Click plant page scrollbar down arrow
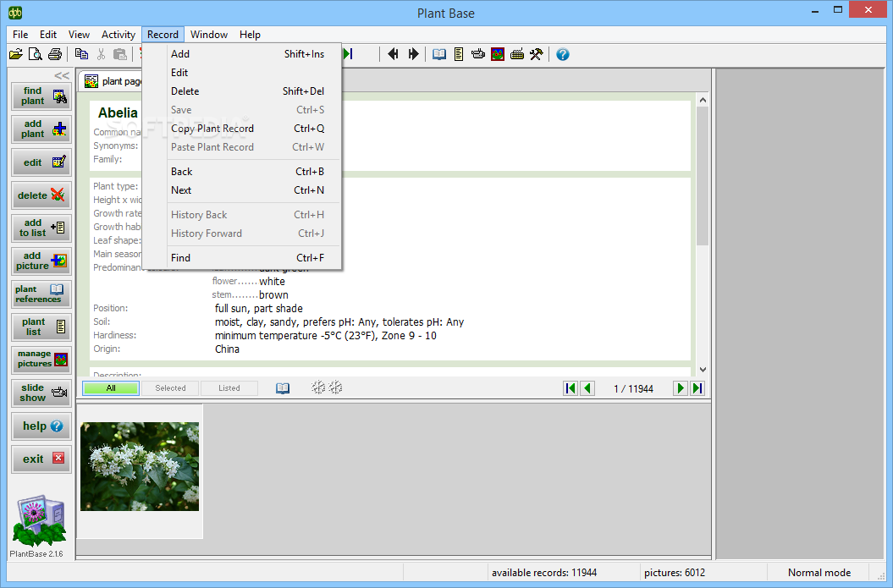Viewport: 893px width, 588px height. 703,370
